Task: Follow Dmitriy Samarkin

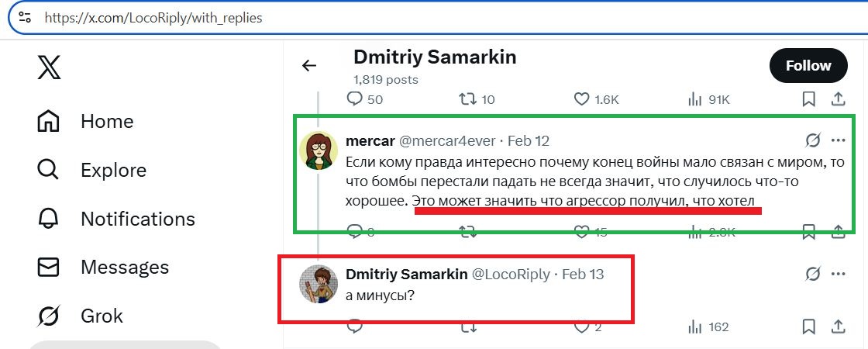Action: pos(808,66)
